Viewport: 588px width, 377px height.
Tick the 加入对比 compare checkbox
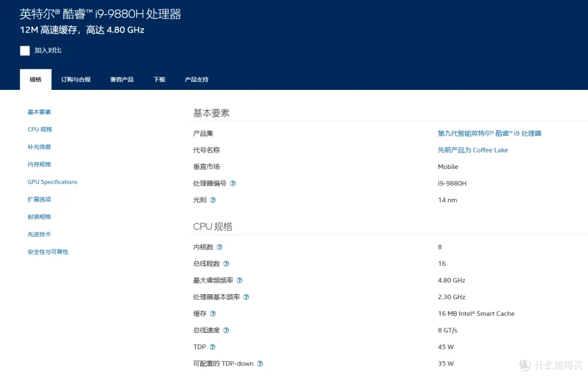(x=24, y=51)
